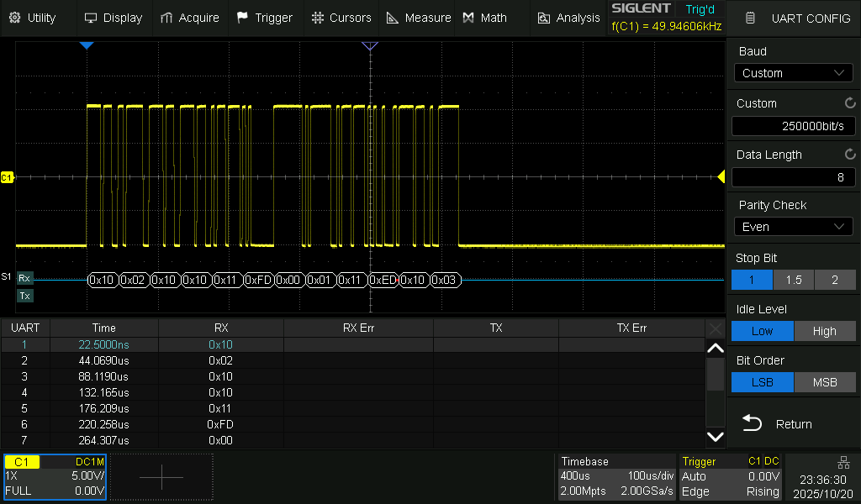Expand the Parity Check dropdown showing Even

tap(793, 227)
